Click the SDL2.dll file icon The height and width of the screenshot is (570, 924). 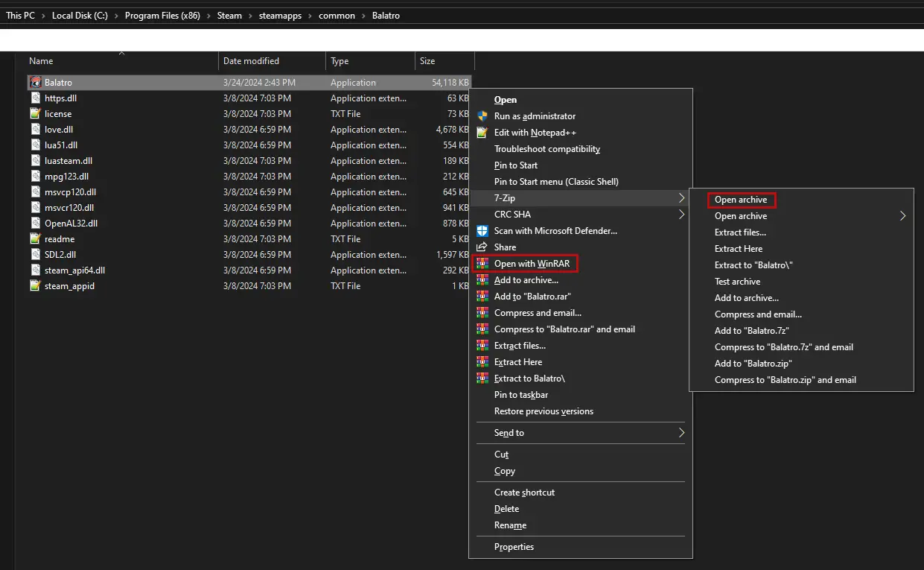coord(35,255)
